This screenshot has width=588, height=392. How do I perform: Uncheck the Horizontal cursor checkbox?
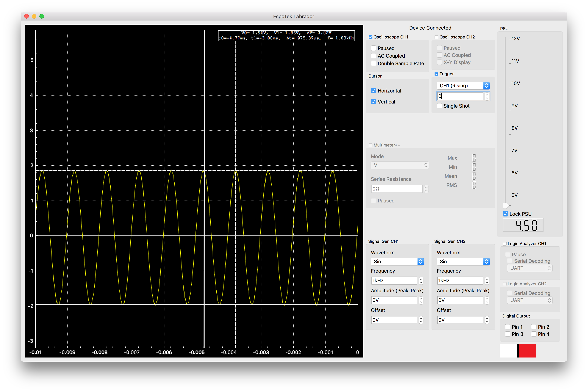click(373, 91)
